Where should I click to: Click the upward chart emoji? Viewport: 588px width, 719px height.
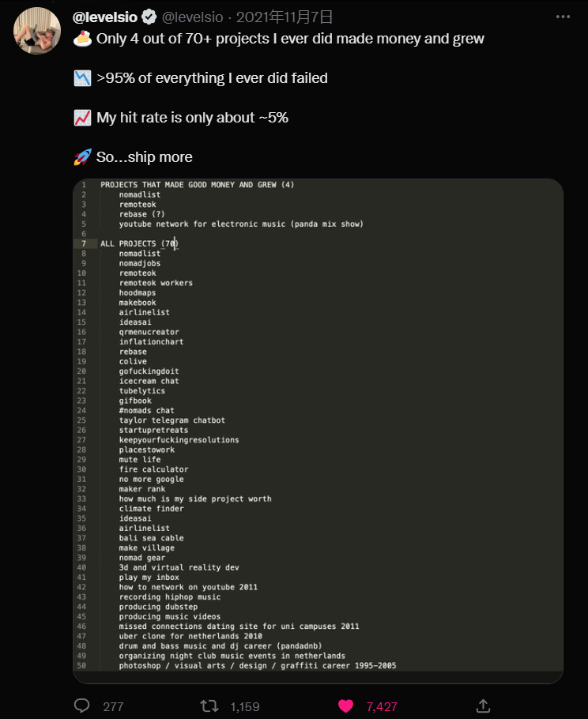click(x=82, y=117)
